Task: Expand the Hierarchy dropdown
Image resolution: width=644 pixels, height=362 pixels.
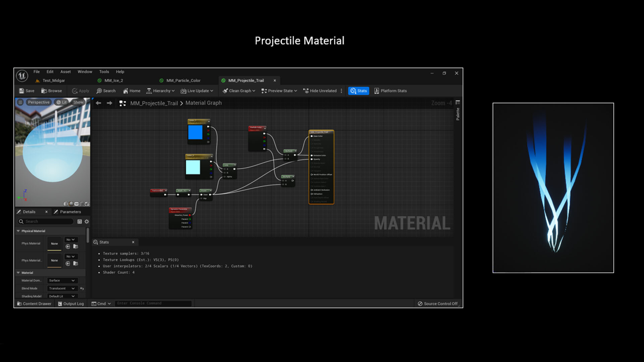Action: click(161, 91)
